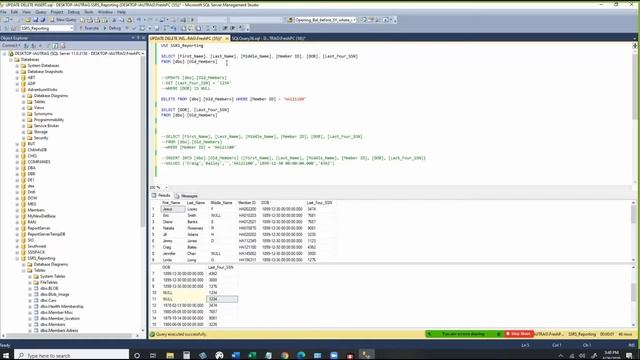Collapse the SSRS_Reporting database node
Screen dimensions: 640x360
pos(17,258)
